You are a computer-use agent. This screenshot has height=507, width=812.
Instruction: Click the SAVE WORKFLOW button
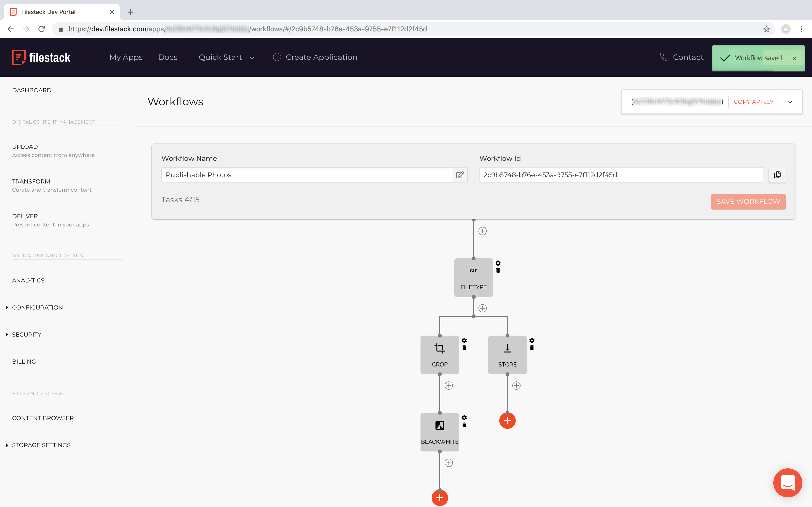748,202
